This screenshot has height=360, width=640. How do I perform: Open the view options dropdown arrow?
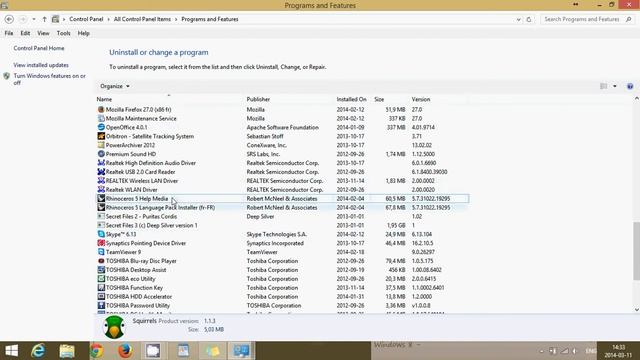(615, 86)
